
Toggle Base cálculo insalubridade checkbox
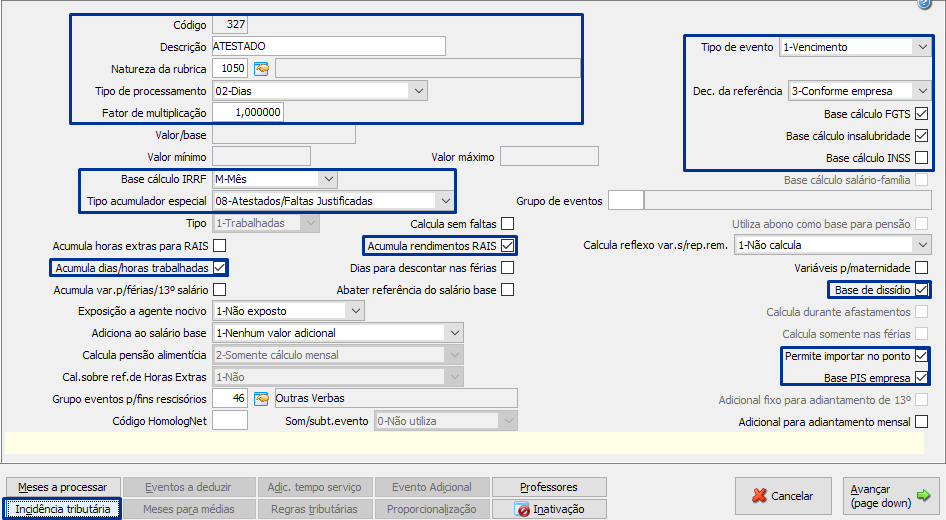click(x=921, y=136)
